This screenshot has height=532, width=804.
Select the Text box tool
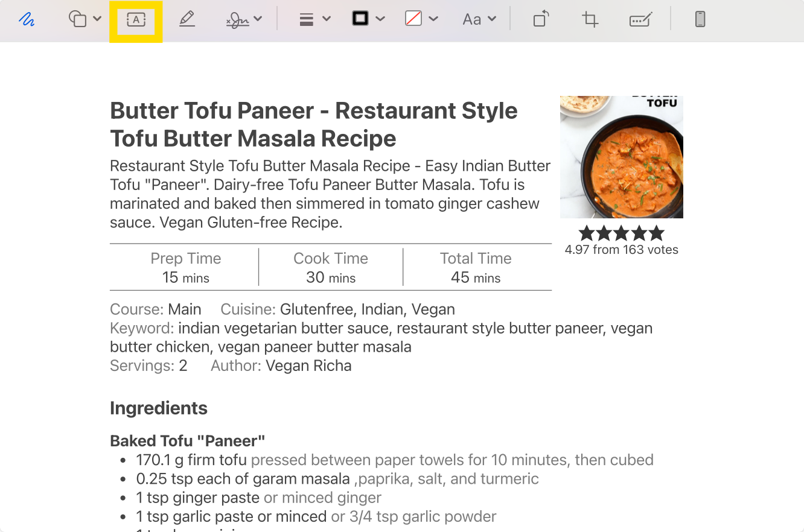coord(136,20)
